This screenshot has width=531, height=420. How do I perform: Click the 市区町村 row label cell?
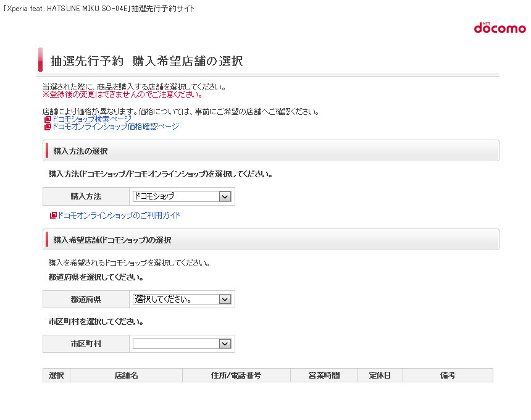[86, 344]
